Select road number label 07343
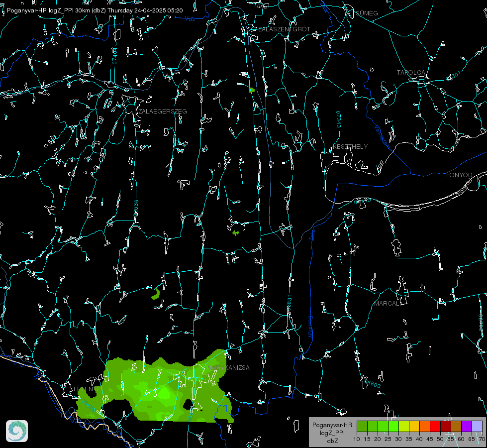487x448 pixels. [x=338, y=119]
